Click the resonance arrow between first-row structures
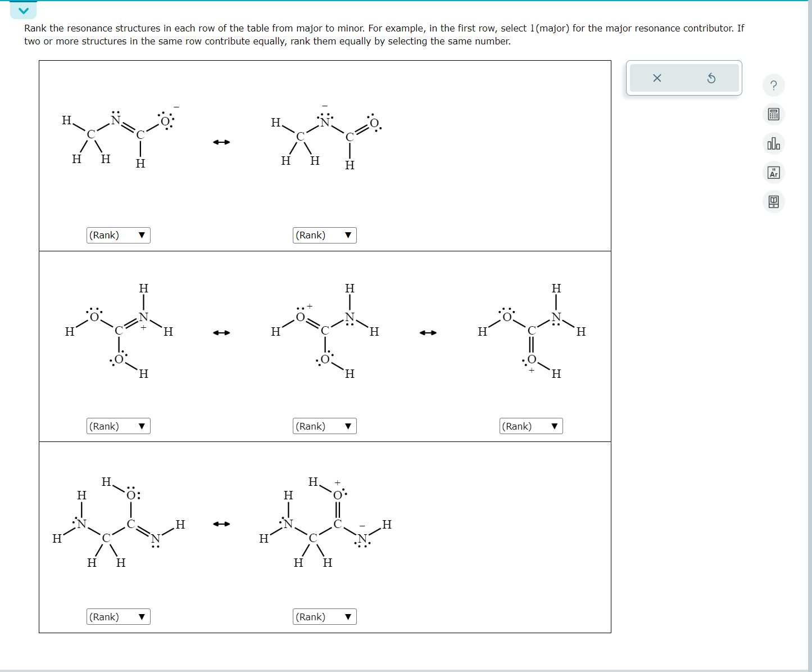 coord(221,142)
